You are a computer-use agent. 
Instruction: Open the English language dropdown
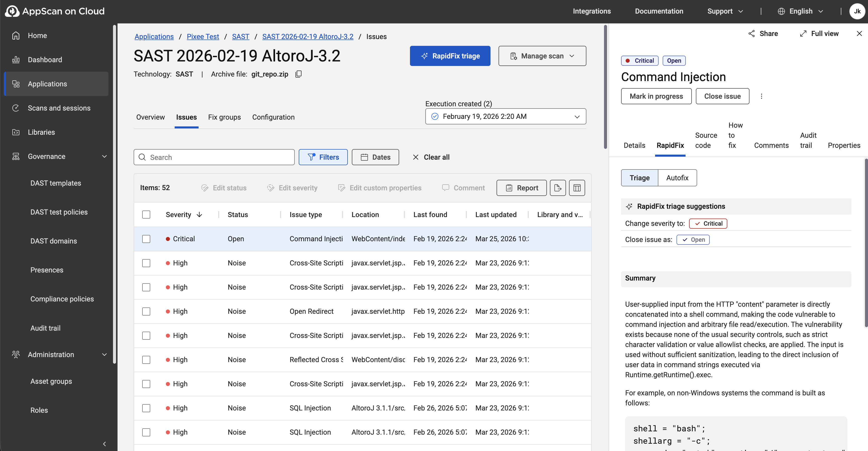[x=800, y=11]
